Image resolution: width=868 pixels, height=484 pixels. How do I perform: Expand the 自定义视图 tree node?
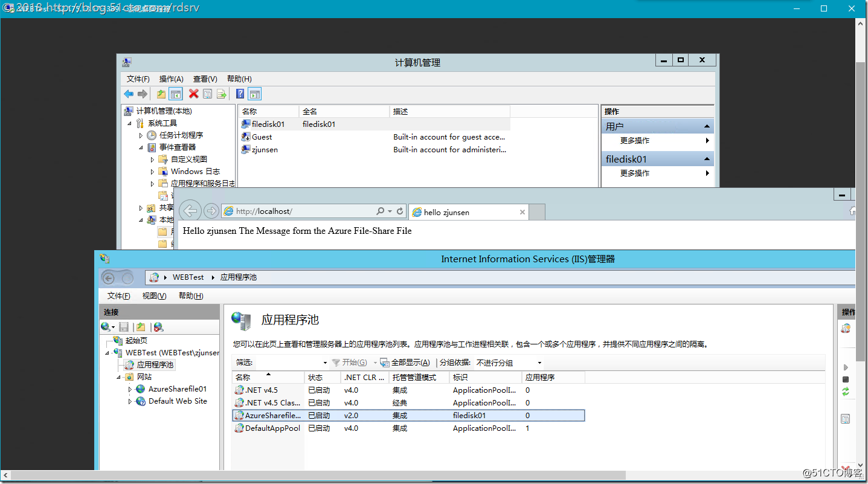point(153,160)
